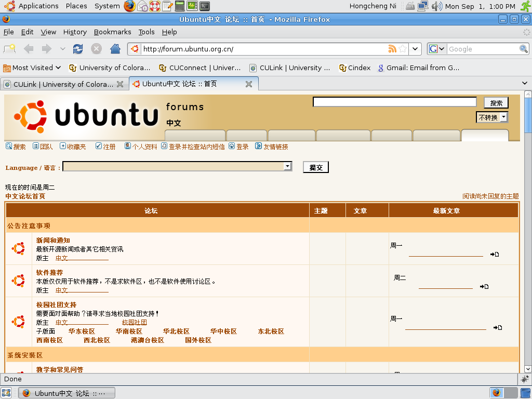Screen dimensions: 532x399
Task: Click the clock showing Mon Sep 1
Action: 480,6
